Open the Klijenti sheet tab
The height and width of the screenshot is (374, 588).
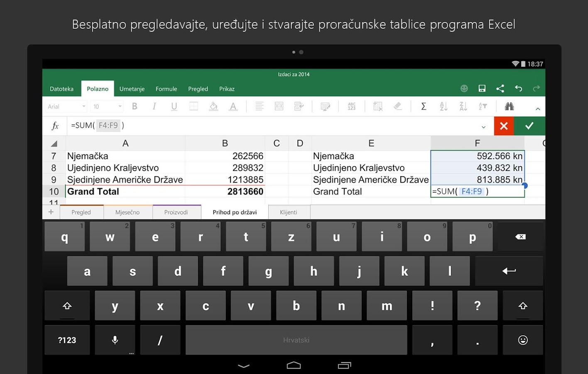[289, 212]
